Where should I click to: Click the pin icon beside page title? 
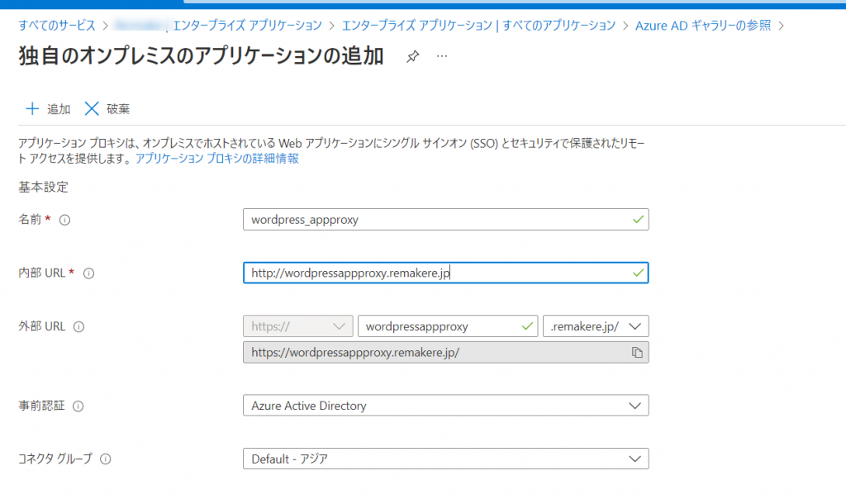tap(413, 56)
